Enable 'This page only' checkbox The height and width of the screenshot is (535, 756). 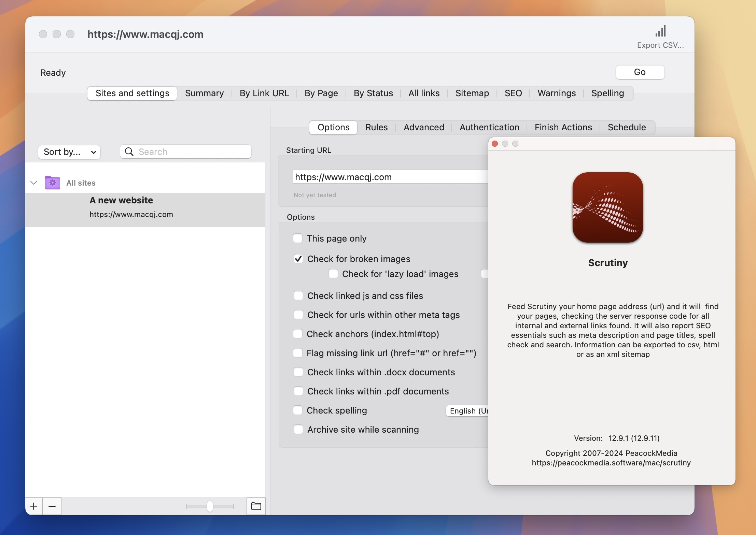pyautogui.click(x=298, y=238)
